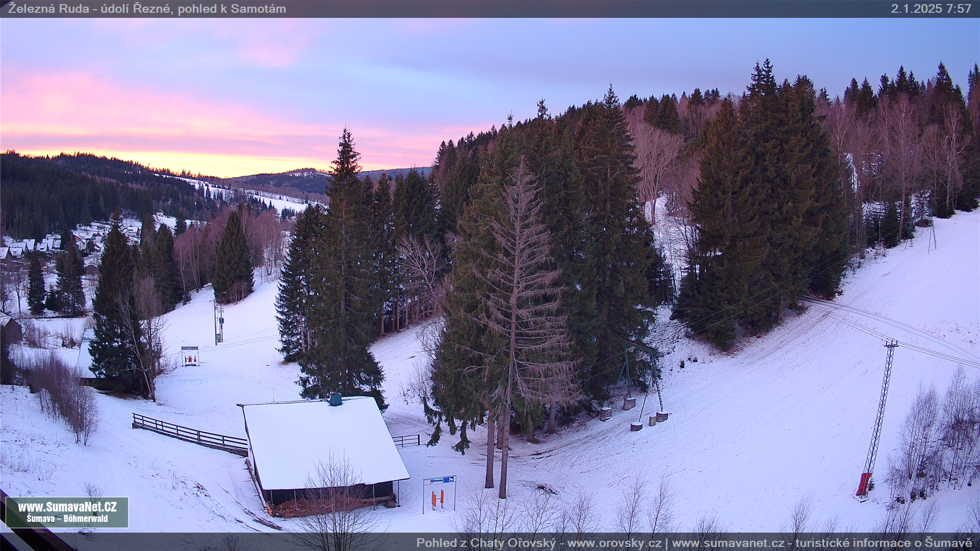Screen dimensions: 980x551
Task: Open the www.orovsky.cz link in footer
Action: [614, 543]
